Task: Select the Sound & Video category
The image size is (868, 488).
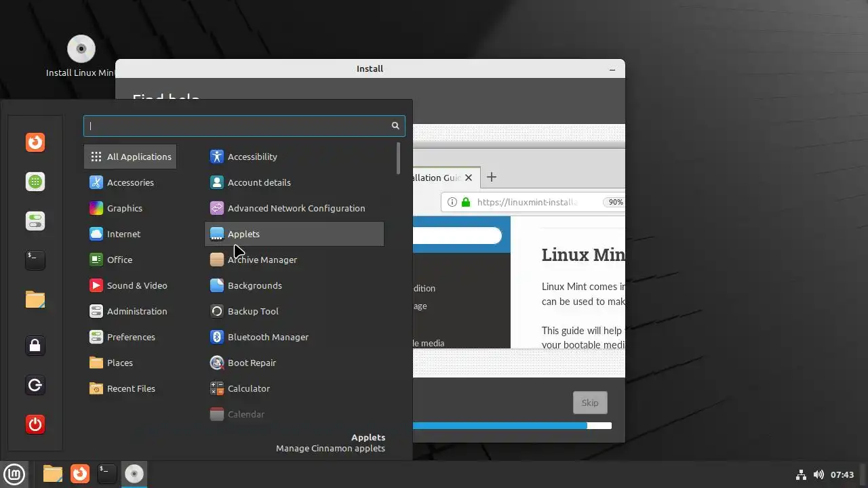Action: [x=130, y=285]
